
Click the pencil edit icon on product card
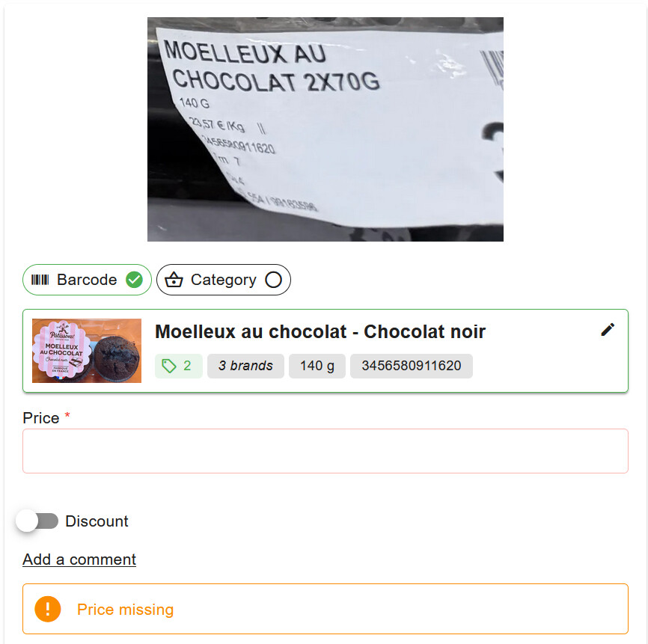(608, 330)
